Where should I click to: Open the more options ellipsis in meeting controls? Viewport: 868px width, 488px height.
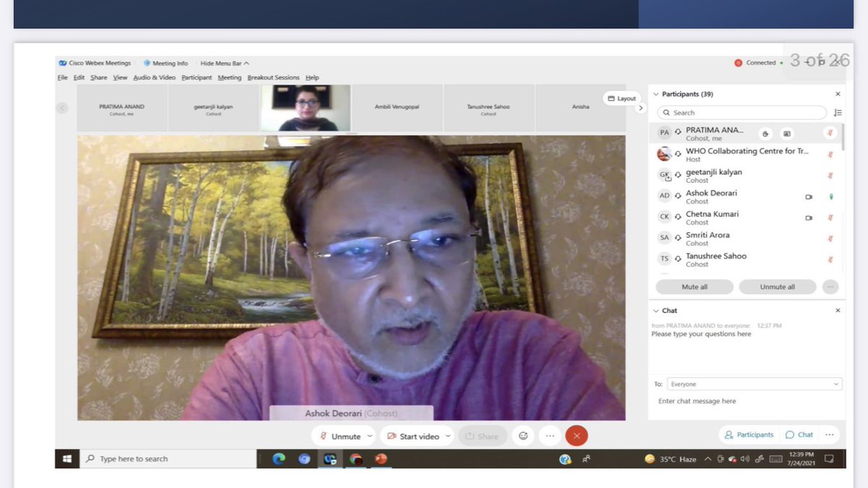tap(550, 436)
